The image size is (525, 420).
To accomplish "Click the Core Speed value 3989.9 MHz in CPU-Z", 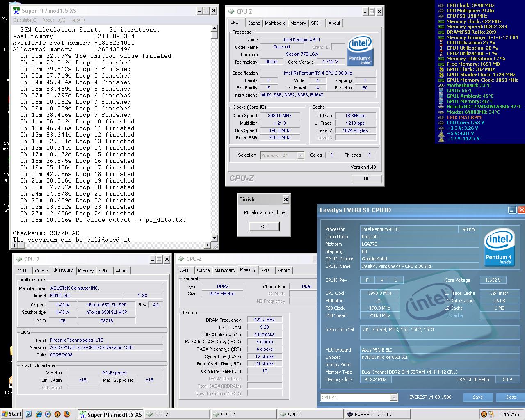I will pos(279,116).
